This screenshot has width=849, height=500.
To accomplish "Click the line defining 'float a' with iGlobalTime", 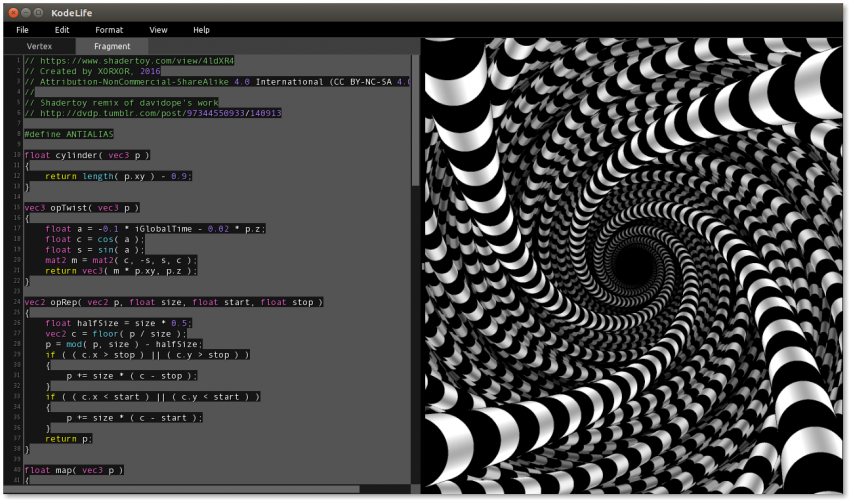I will click(x=155, y=229).
